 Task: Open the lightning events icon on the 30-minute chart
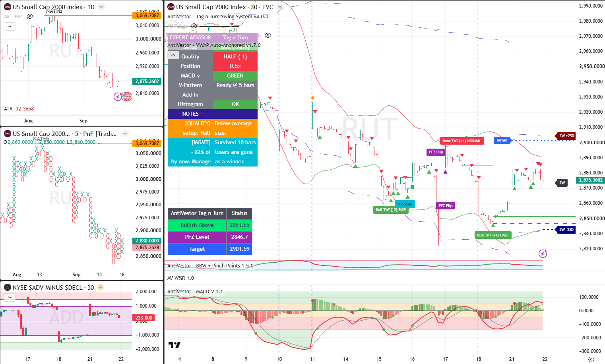(x=543, y=254)
